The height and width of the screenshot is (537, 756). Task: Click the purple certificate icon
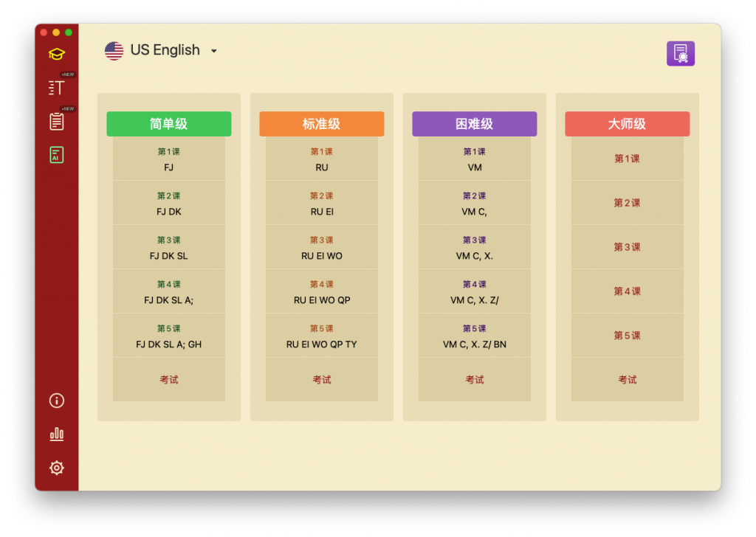pos(680,53)
